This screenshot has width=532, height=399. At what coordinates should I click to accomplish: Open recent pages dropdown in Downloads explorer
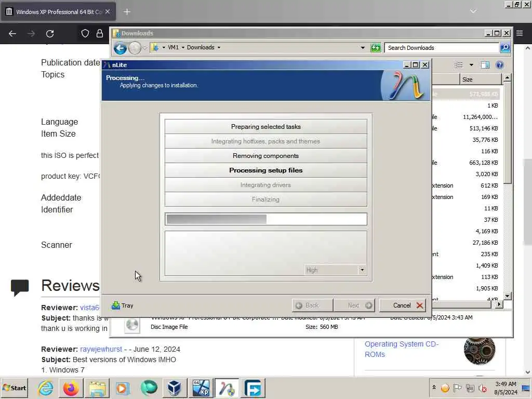145,48
